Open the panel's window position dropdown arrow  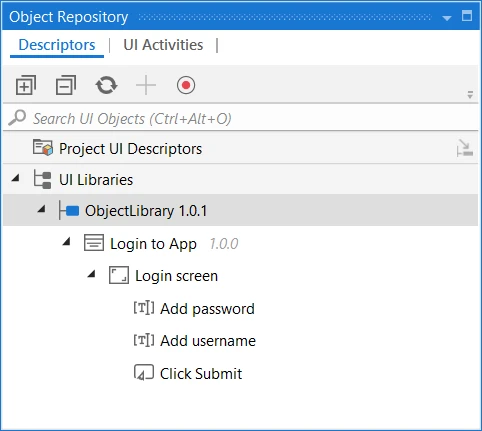(x=447, y=18)
